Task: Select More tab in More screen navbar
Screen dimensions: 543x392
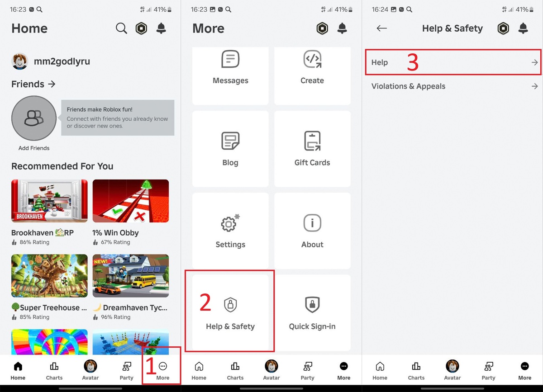Action: pyautogui.click(x=344, y=370)
